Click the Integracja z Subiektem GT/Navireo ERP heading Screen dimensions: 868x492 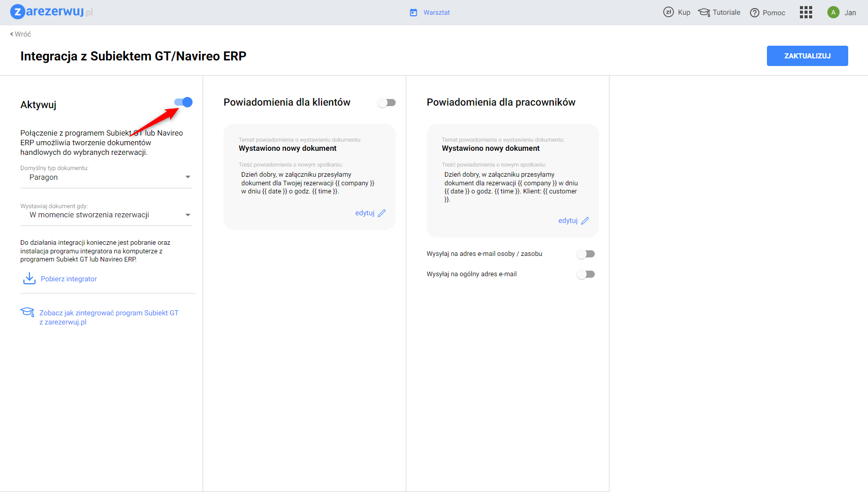[x=133, y=56]
